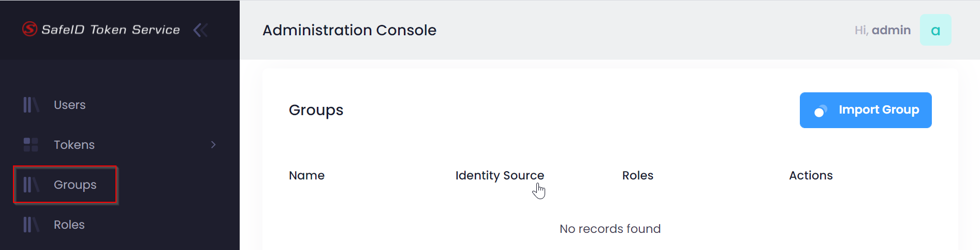This screenshot has height=250, width=980.
Task: Click the Actions column header
Action: (x=810, y=175)
